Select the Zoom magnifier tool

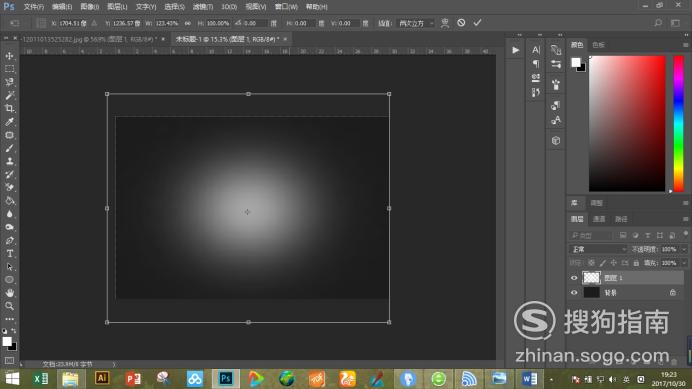[x=9, y=306]
